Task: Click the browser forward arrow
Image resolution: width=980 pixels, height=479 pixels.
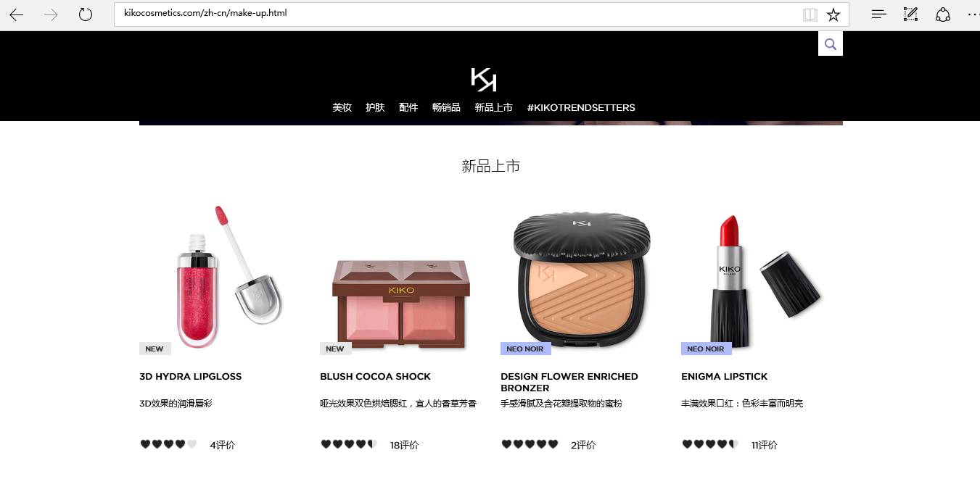Action: point(51,14)
